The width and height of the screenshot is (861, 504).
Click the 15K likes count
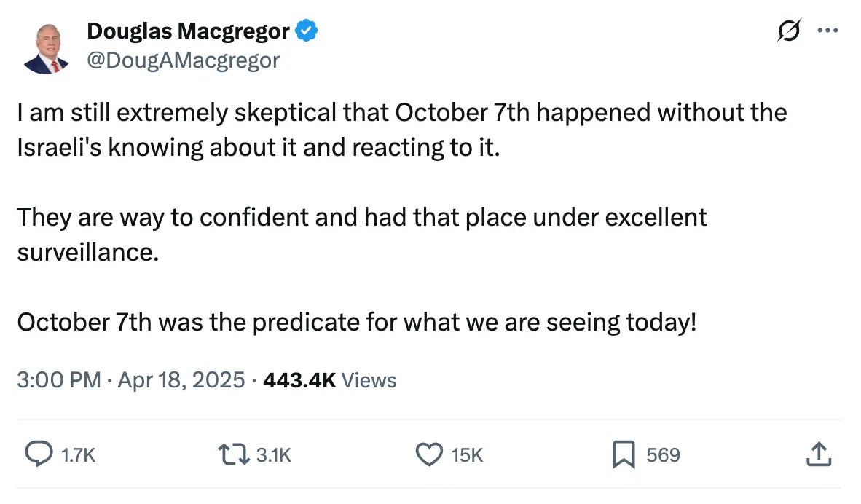pyautogui.click(x=467, y=455)
